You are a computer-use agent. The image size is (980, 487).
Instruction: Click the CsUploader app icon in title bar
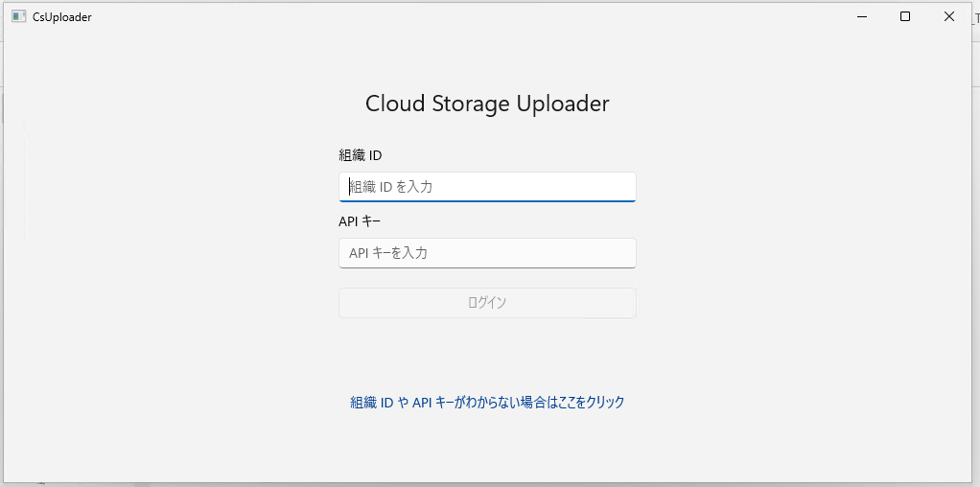click(x=18, y=16)
